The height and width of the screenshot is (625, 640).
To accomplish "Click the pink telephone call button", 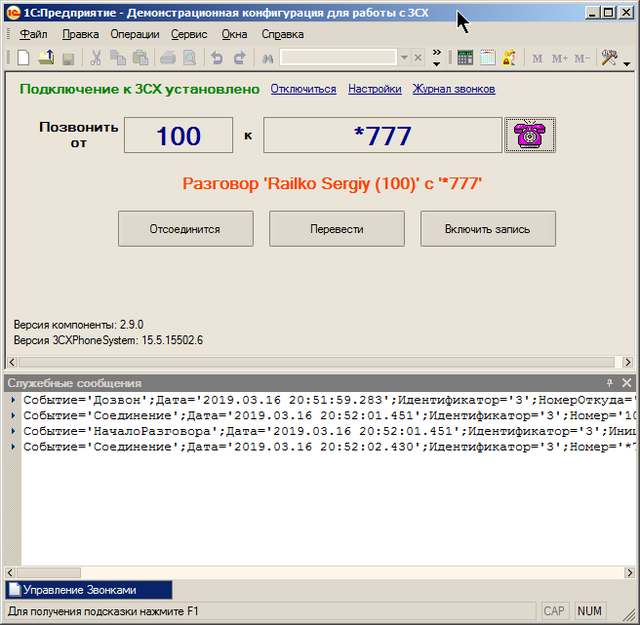I will [x=529, y=135].
